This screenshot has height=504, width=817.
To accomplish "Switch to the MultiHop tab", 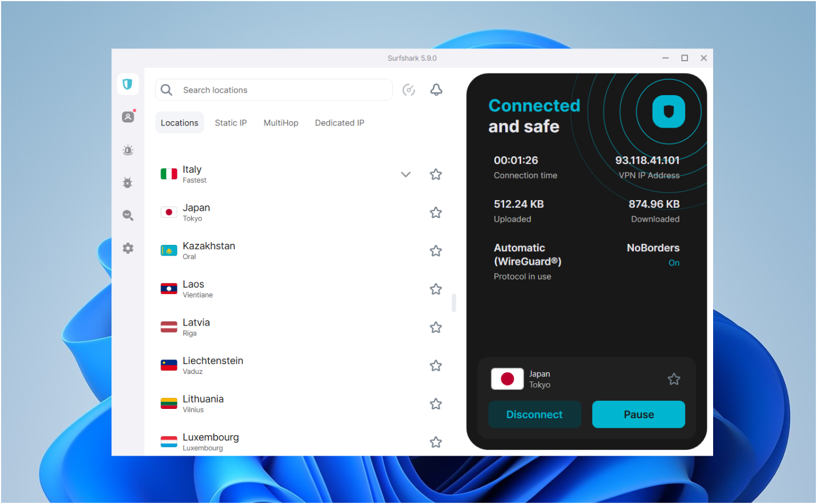I will pos(281,123).
